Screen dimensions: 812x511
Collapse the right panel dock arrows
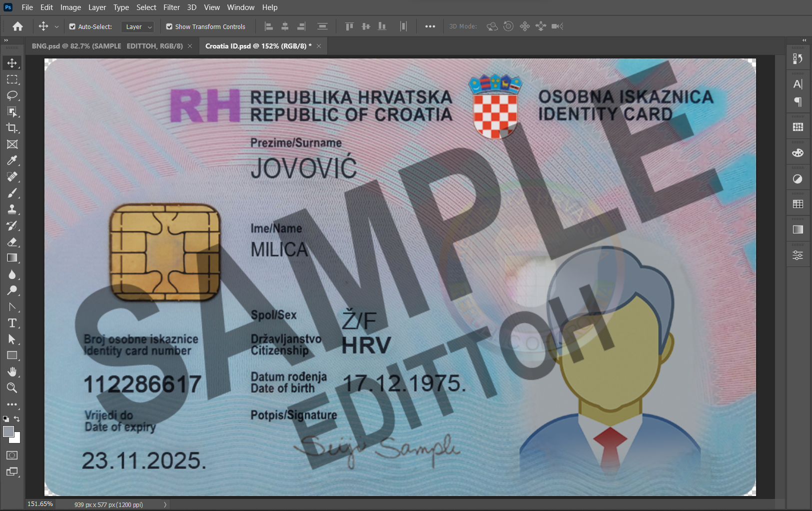805,40
